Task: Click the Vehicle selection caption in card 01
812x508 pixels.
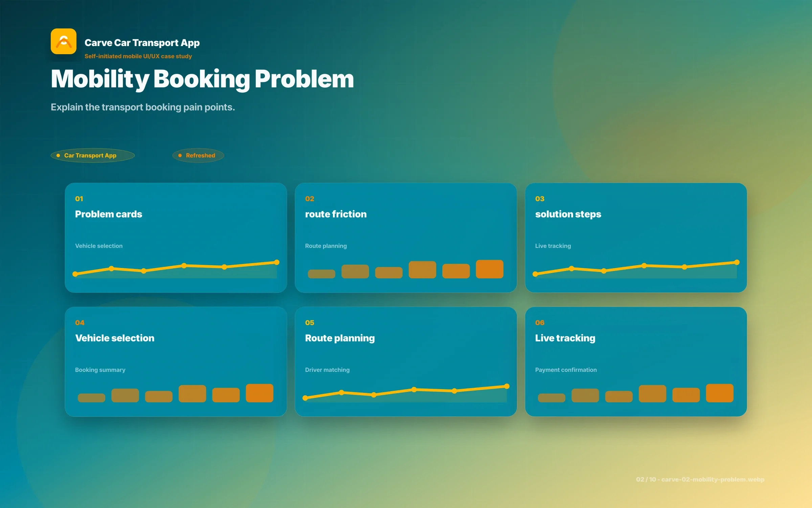Action: pyautogui.click(x=99, y=246)
